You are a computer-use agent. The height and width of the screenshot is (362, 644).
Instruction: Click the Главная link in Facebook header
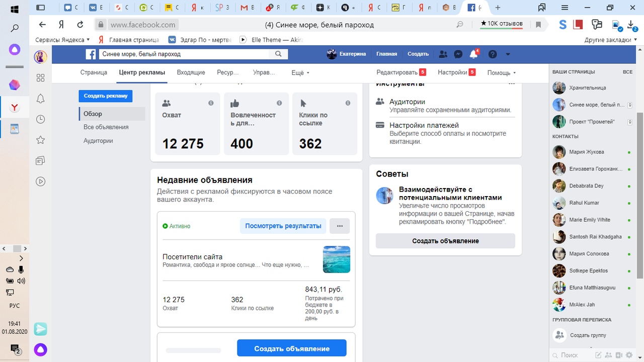click(386, 54)
